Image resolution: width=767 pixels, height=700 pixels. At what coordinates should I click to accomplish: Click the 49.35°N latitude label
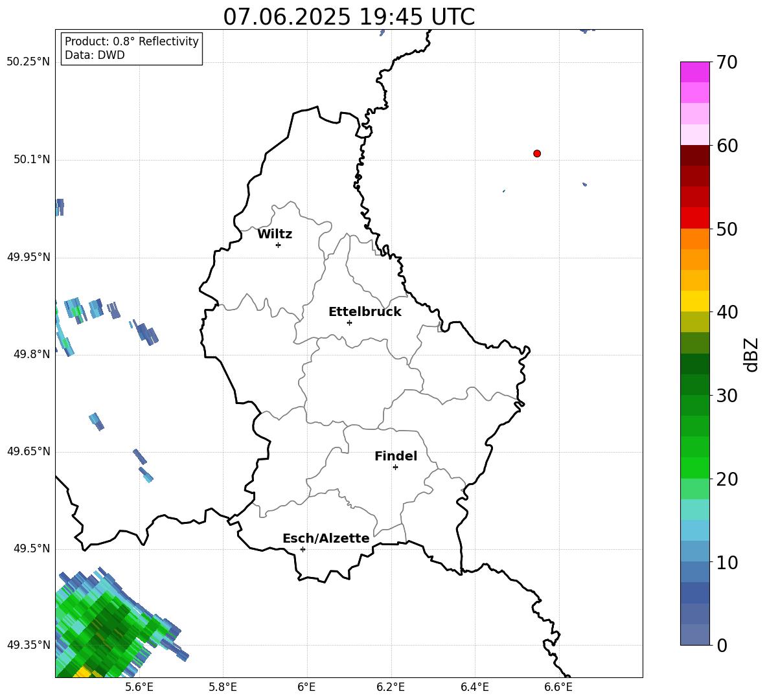(x=29, y=645)
